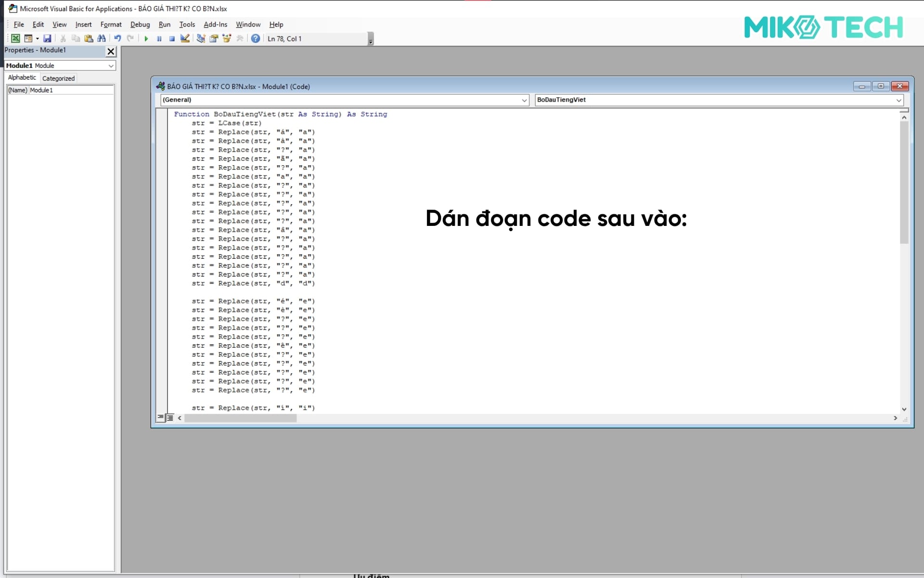Viewport: 924px width, 578px height.
Task: Run the macro with green play icon
Action: click(146, 39)
